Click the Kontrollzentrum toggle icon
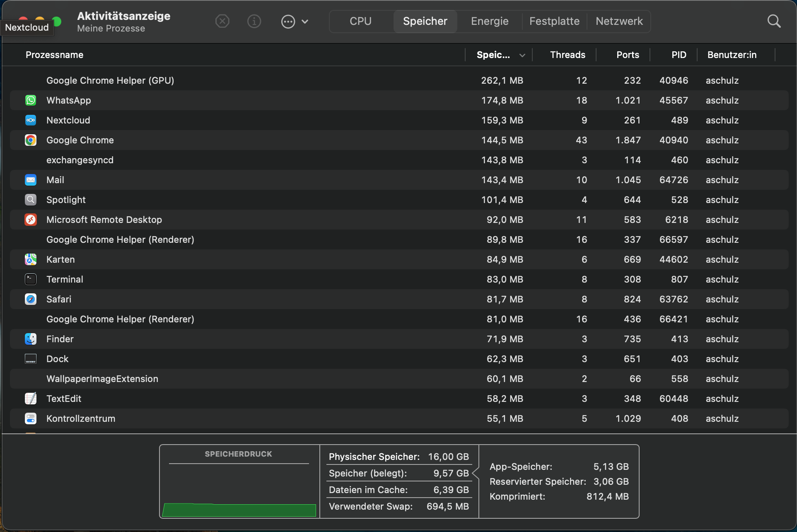This screenshot has width=797, height=532. [31, 418]
